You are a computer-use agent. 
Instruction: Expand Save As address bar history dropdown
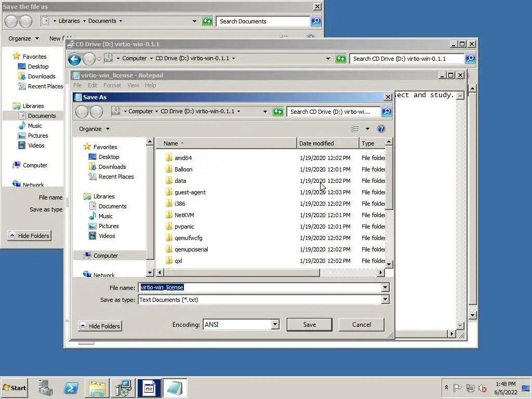coord(265,112)
